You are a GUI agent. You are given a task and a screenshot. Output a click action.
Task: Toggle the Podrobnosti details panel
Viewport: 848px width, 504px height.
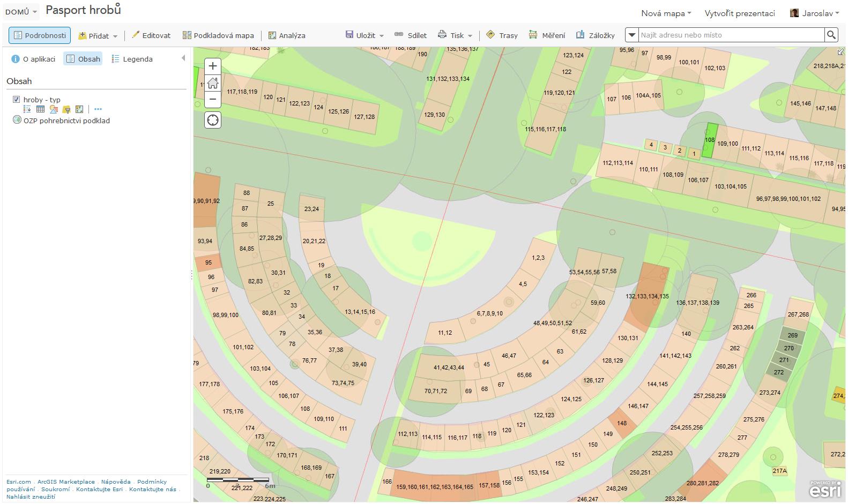(40, 35)
